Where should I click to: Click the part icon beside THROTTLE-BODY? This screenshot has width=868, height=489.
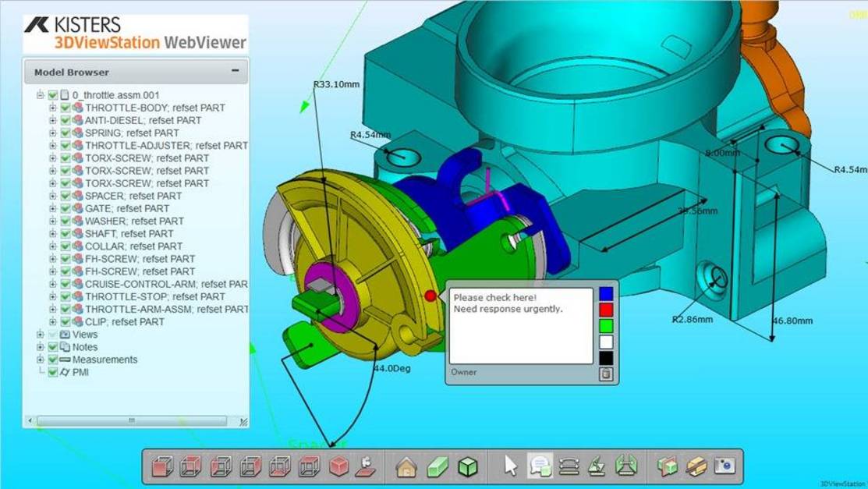click(77, 108)
